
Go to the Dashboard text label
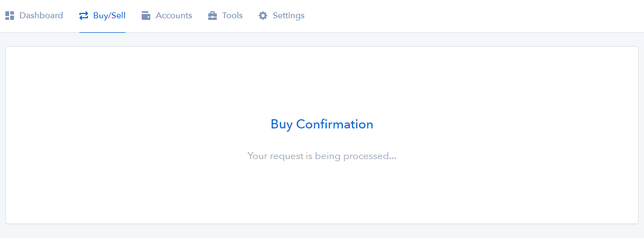(x=41, y=16)
